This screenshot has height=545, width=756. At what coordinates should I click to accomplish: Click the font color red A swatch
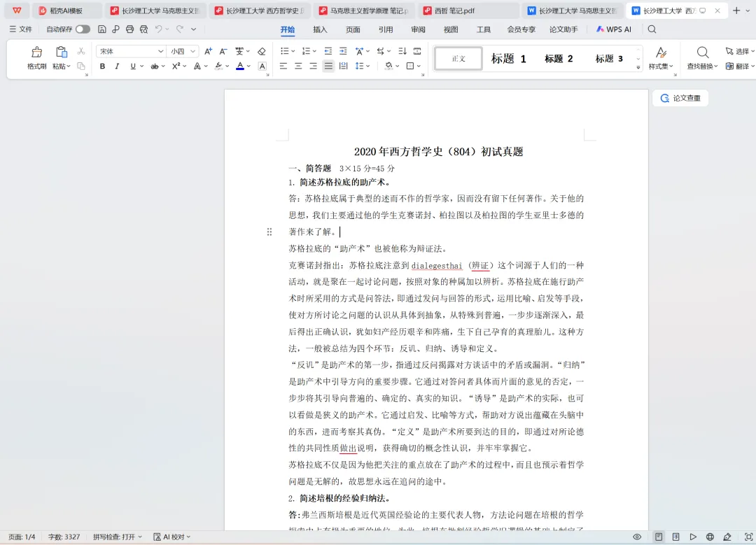(240, 66)
